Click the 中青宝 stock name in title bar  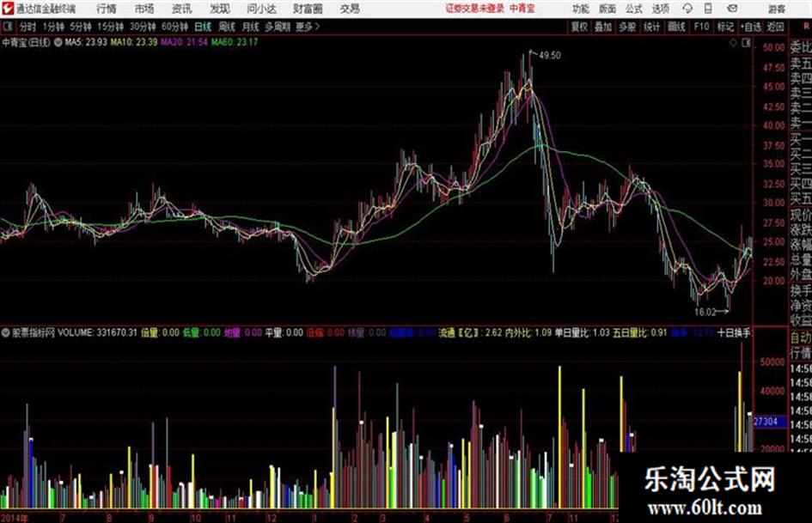click(522, 9)
